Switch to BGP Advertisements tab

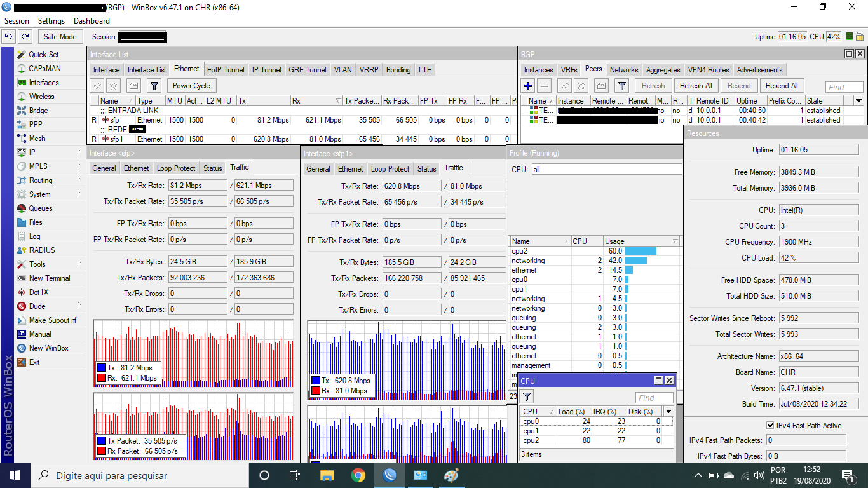click(760, 70)
